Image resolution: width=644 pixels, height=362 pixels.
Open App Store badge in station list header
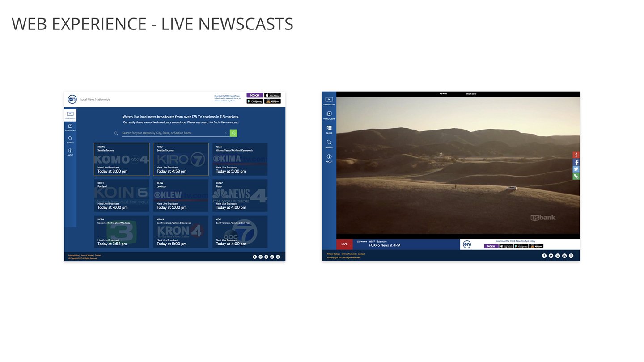pos(272,95)
